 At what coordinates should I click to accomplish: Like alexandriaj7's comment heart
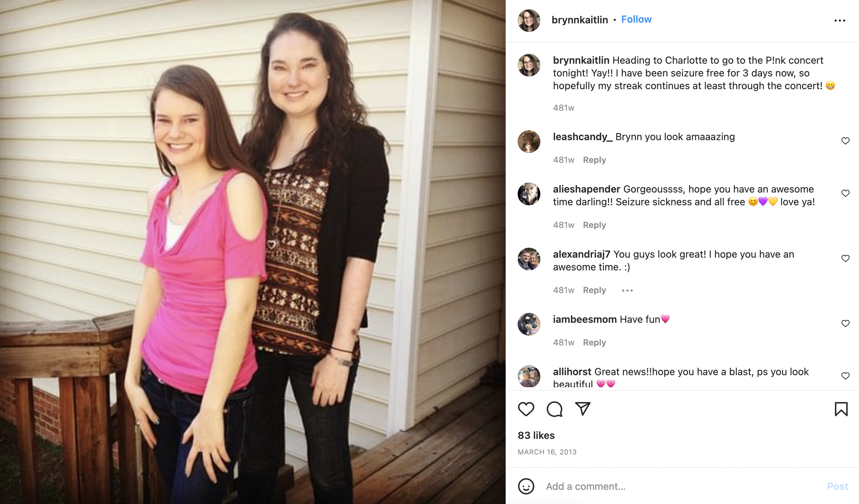coord(845,258)
